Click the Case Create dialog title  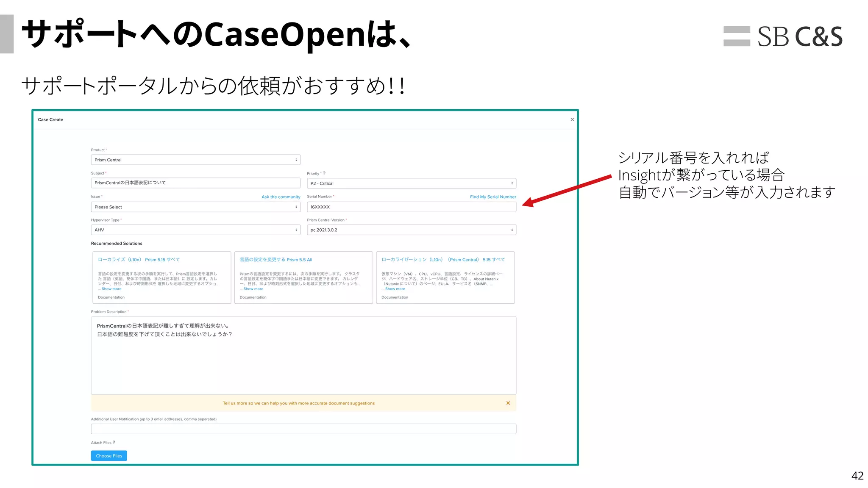tap(50, 120)
